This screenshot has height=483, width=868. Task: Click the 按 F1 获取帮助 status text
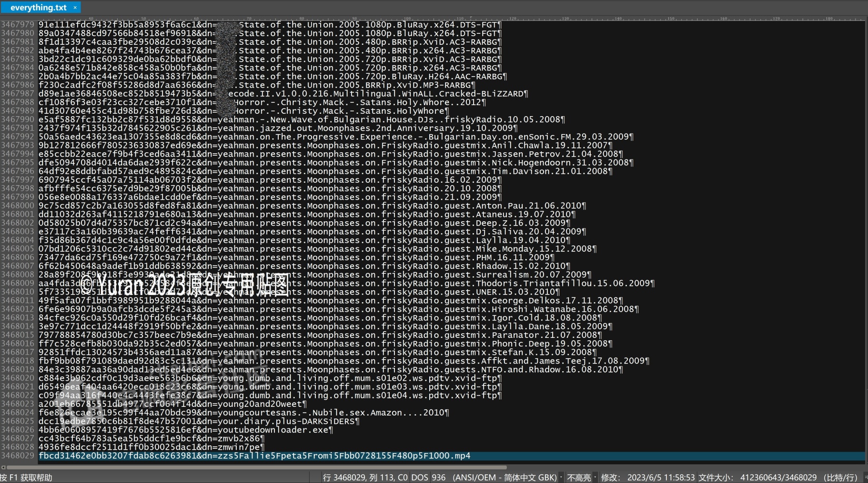click(x=26, y=477)
